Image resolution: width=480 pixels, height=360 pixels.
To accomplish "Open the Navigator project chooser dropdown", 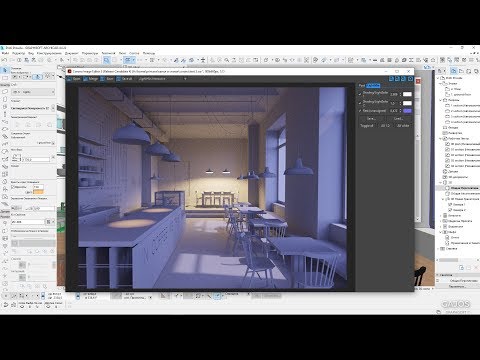I will [x=441, y=71].
